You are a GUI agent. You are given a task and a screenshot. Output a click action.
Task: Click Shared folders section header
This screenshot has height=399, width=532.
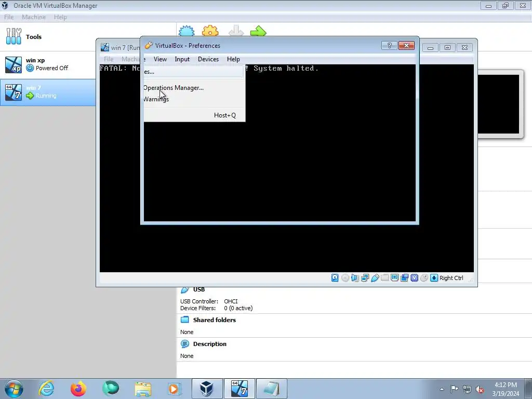pyautogui.click(x=215, y=320)
